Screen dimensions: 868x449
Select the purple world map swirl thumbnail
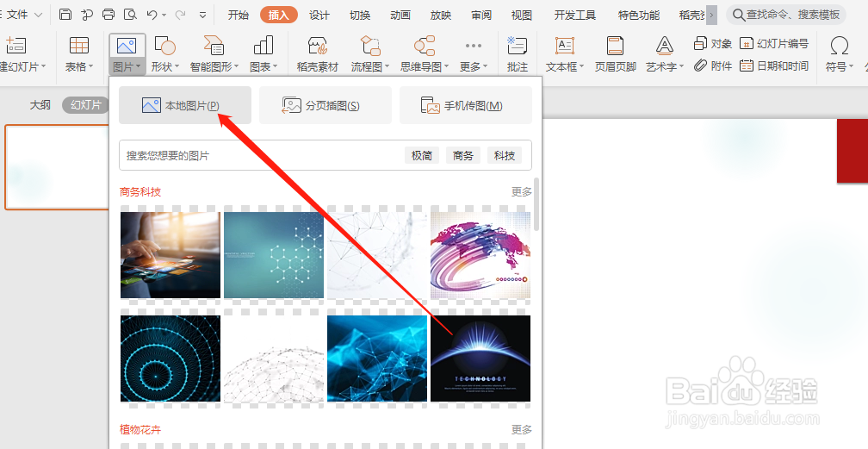pyautogui.click(x=480, y=255)
